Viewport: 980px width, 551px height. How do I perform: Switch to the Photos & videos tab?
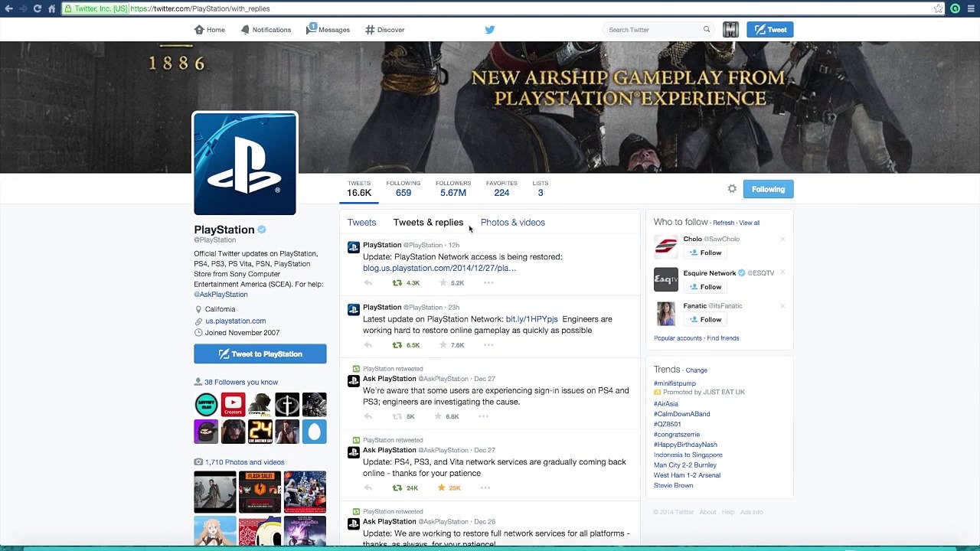[x=513, y=223]
